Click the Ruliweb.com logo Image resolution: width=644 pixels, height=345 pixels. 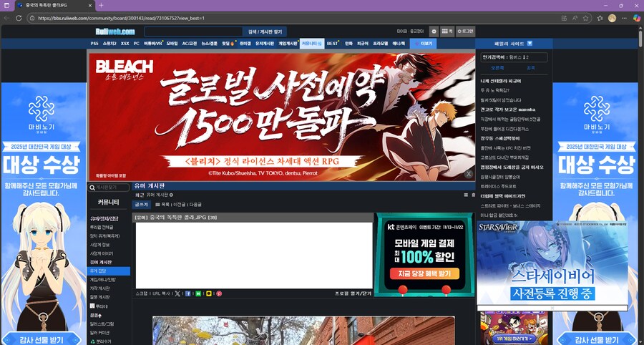click(115, 31)
